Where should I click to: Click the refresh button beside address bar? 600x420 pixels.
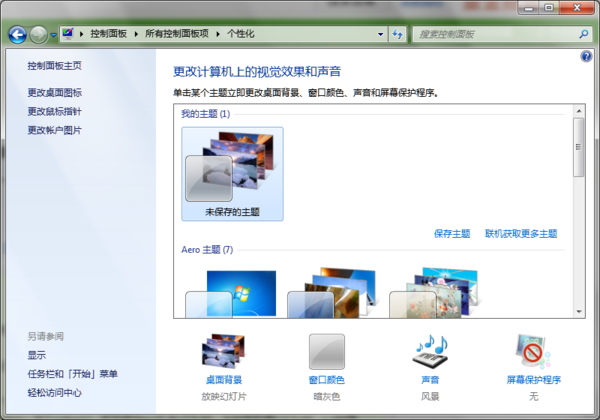coord(398,34)
